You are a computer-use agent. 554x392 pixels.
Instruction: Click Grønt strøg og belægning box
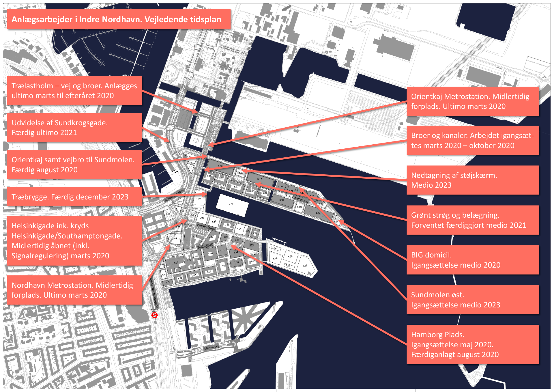473,220
